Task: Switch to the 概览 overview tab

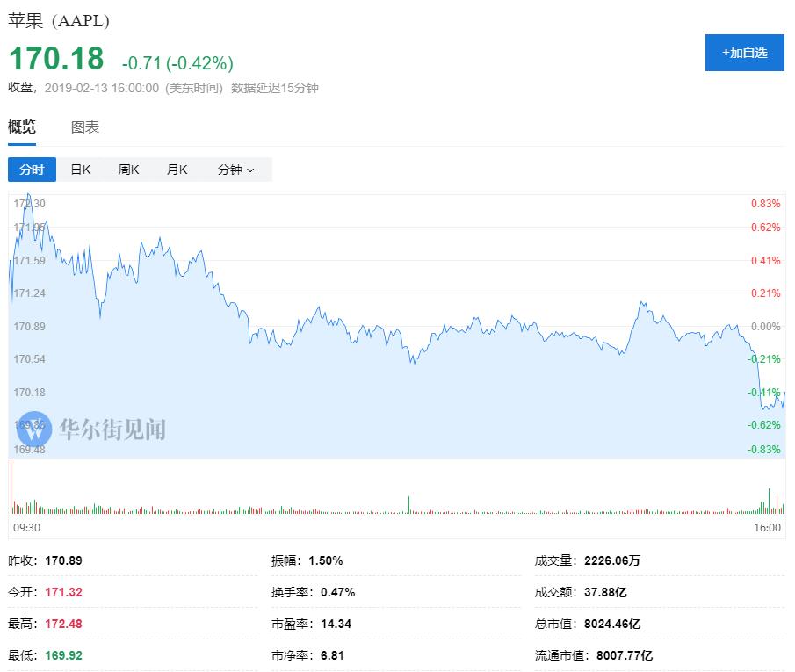Action: (22, 127)
